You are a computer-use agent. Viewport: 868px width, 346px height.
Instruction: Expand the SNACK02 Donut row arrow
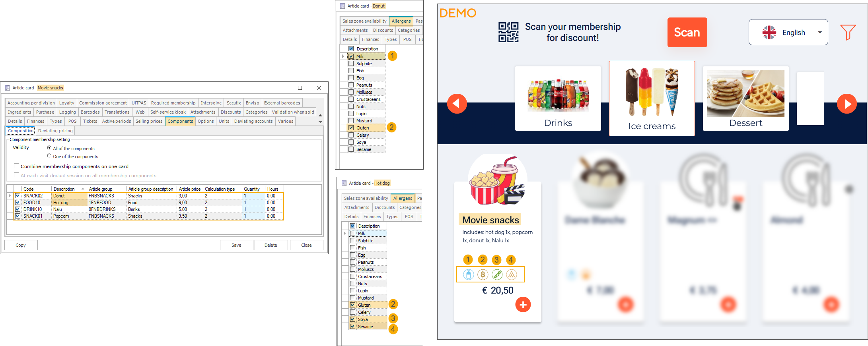[x=10, y=196]
